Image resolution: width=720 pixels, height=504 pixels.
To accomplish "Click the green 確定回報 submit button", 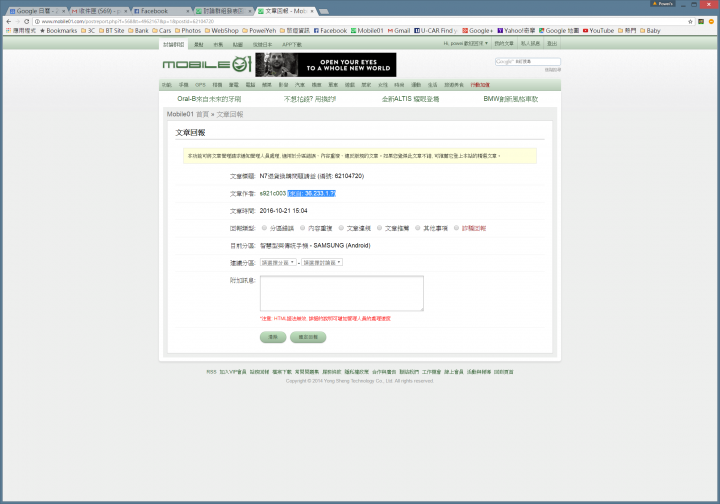I will [308, 337].
